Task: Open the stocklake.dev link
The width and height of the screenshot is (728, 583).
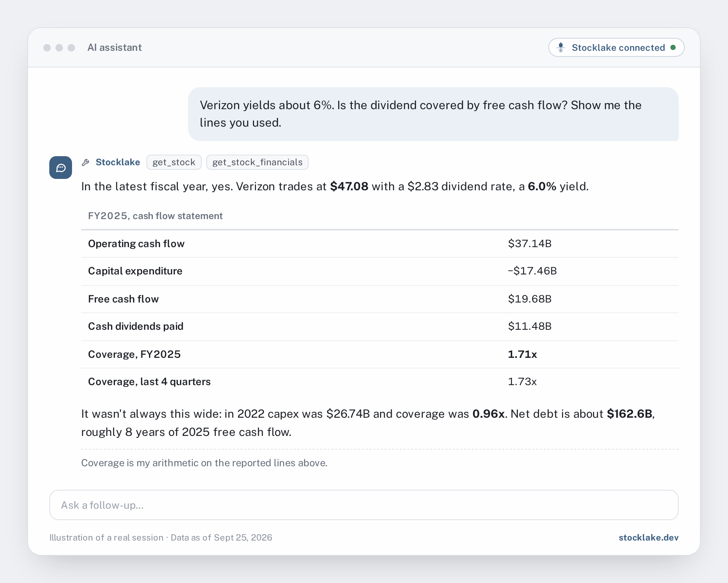Action: 648,538
